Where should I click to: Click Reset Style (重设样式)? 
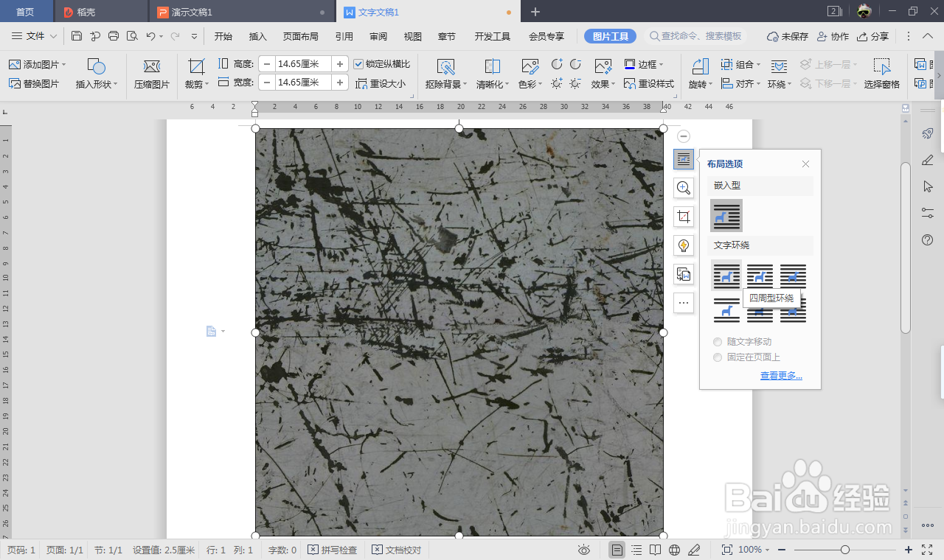(649, 84)
